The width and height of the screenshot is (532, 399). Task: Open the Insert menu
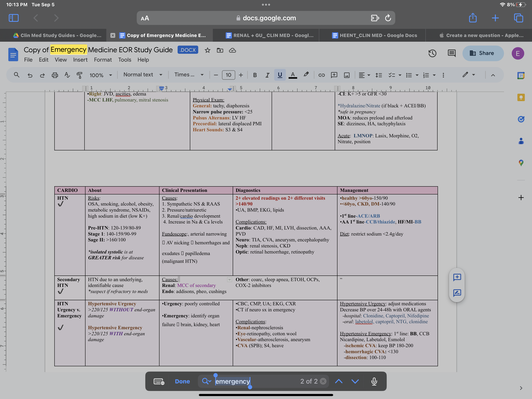tap(80, 60)
